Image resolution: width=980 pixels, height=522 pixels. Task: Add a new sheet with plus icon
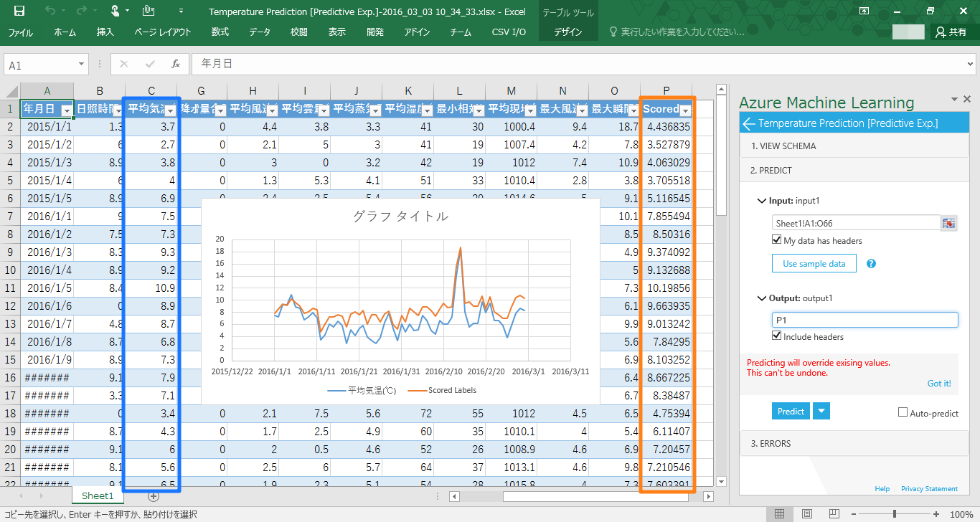153,495
